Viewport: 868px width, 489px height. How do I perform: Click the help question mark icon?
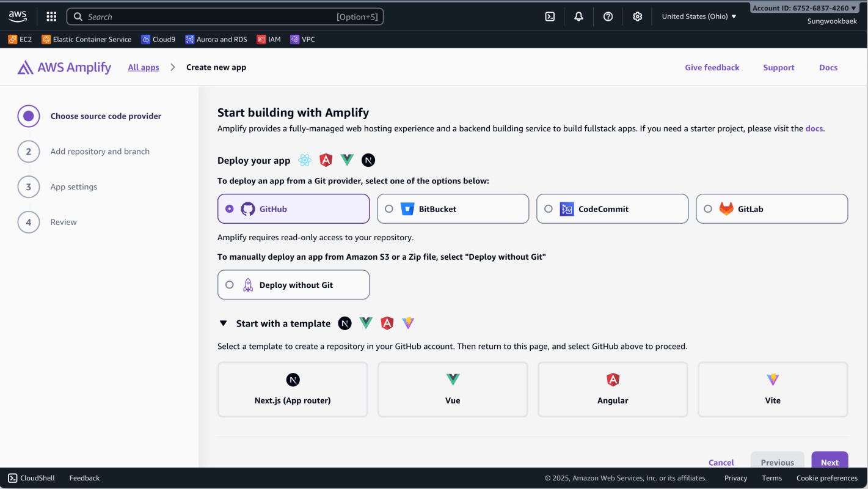coord(608,17)
